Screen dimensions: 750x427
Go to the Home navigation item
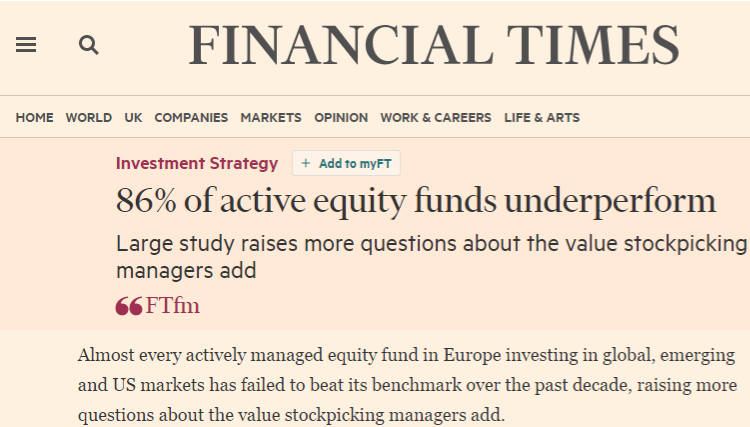coord(34,118)
